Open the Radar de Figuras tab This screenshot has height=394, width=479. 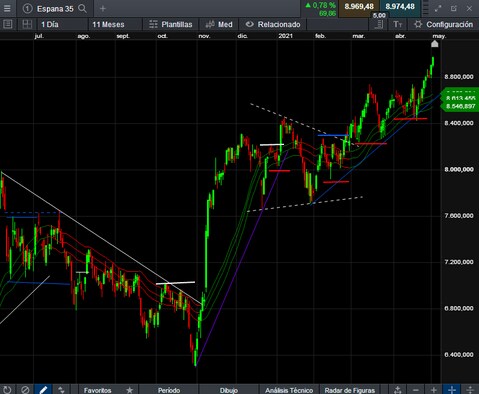tap(350, 390)
